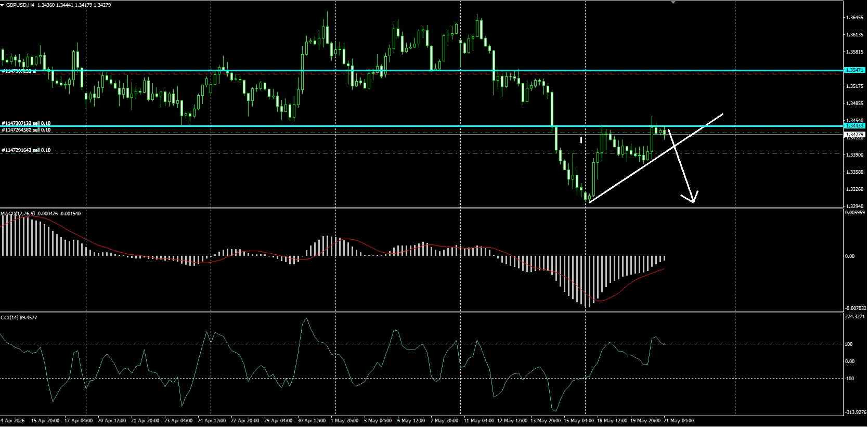Screen dimensions: 868x427
Task: Select the lower cyan horizontal line
Action: 421,126
